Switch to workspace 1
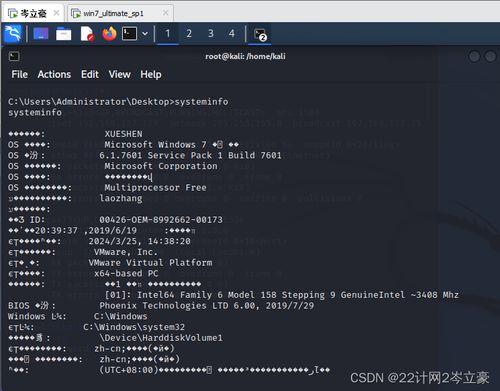 (x=168, y=33)
